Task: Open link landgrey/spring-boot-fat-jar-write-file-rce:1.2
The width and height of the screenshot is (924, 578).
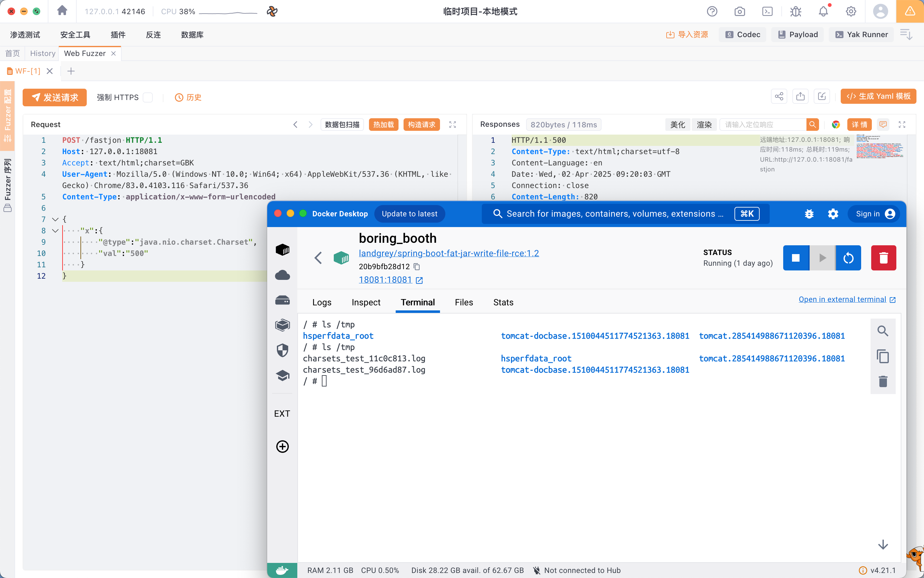Action: (x=448, y=253)
